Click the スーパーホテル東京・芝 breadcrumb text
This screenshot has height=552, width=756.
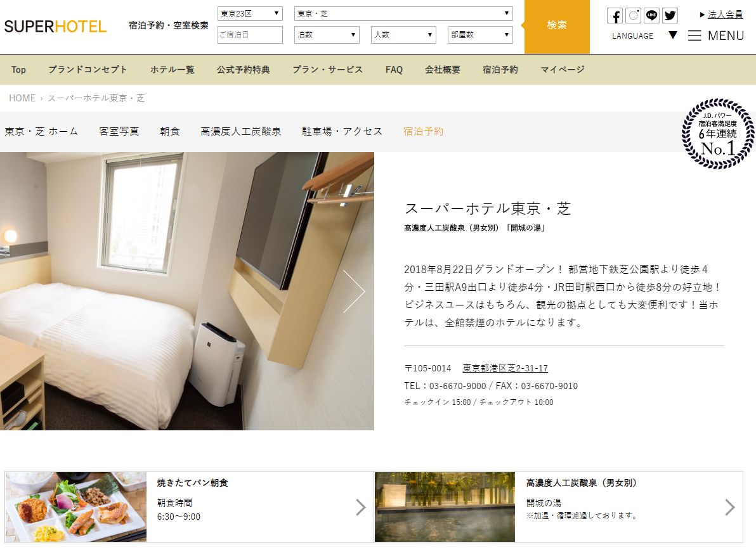click(x=96, y=98)
